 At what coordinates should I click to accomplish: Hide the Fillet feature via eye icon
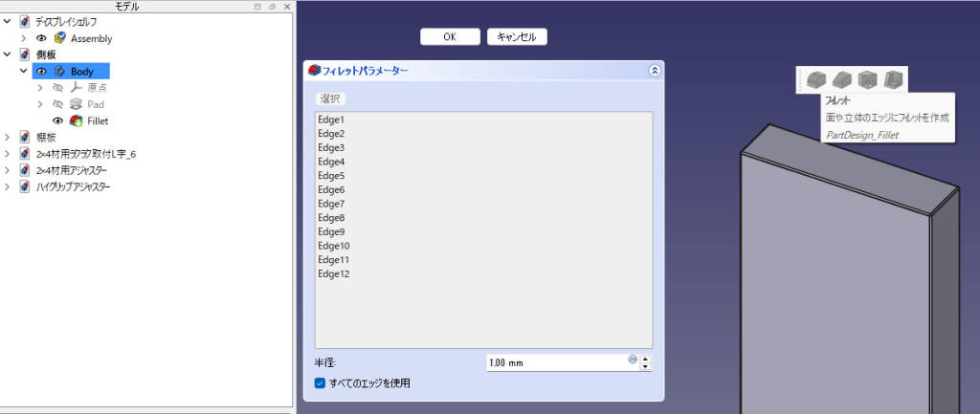point(57,120)
